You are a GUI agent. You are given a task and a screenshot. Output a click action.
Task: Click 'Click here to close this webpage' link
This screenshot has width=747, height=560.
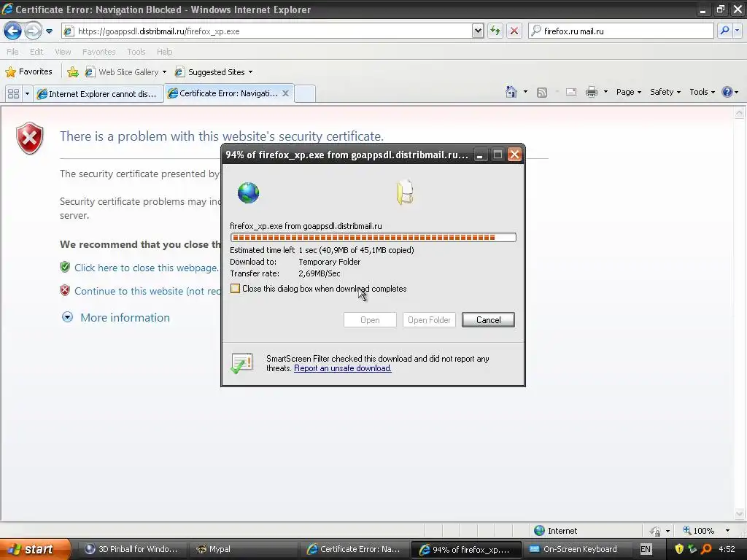[x=146, y=268]
